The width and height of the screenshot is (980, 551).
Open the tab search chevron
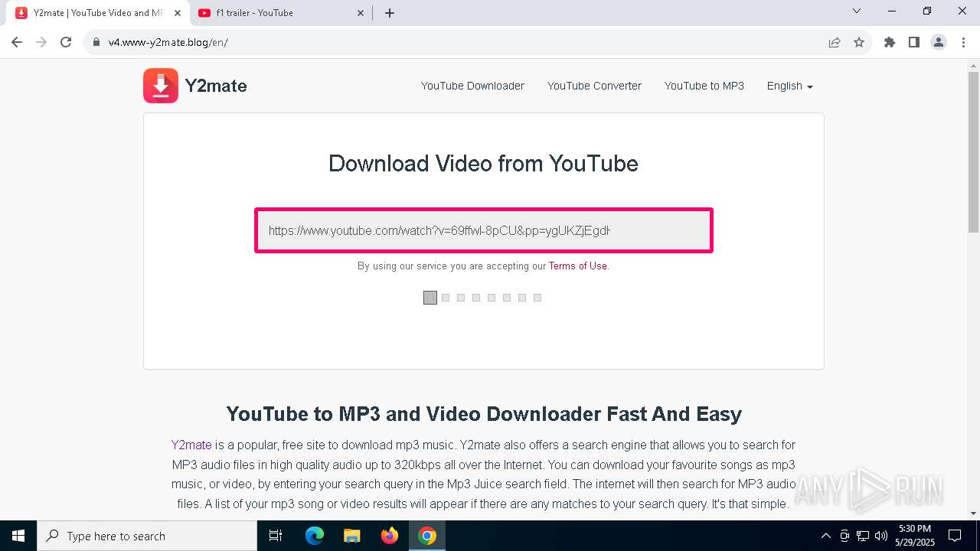(857, 11)
